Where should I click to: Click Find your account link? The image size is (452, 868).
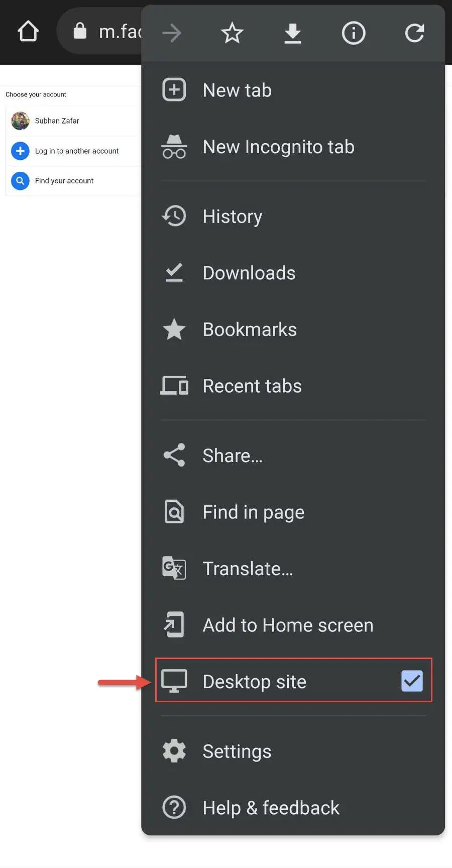click(x=64, y=181)
